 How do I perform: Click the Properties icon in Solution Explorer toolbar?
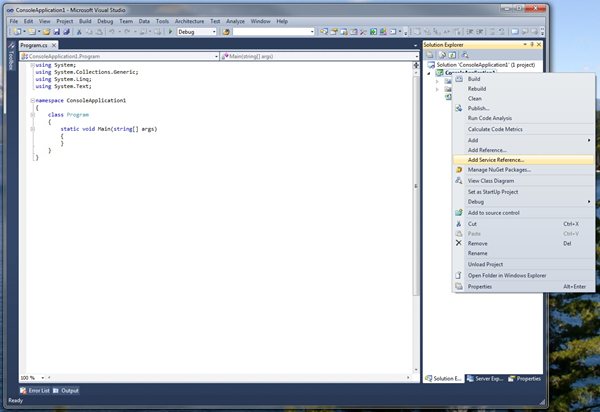(x=430, y=55)
